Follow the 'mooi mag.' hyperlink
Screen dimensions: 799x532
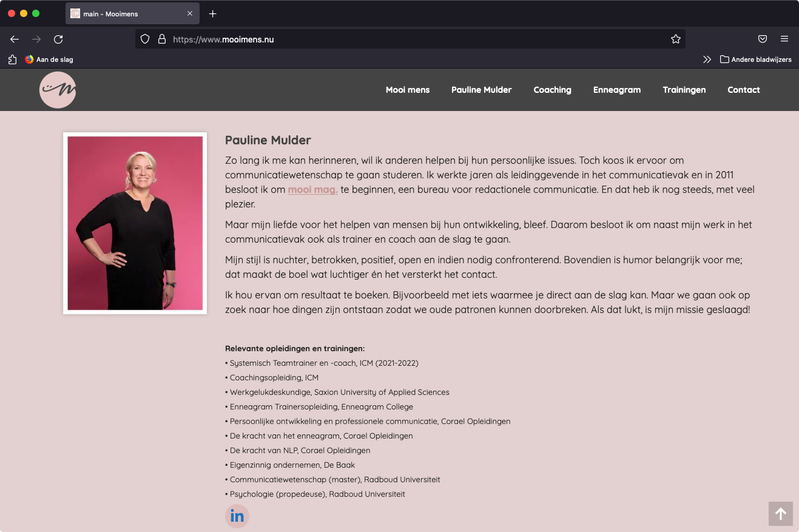[312, 189]
